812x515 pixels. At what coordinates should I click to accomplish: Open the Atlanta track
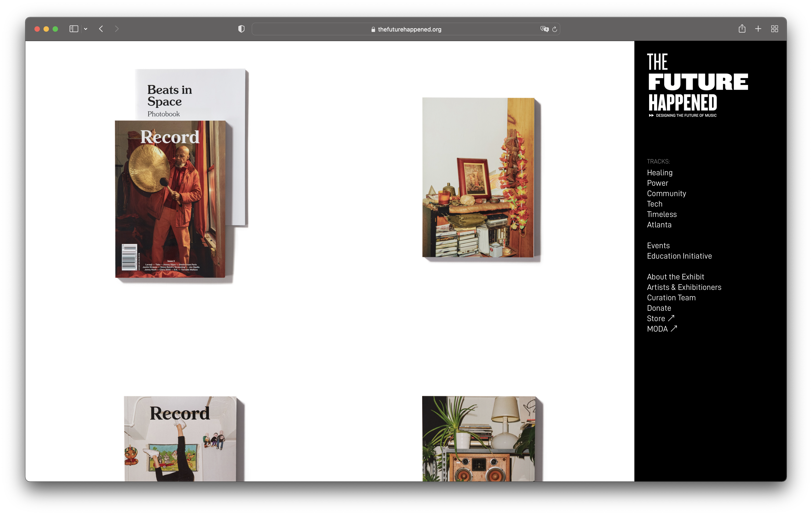pos(659,225)
